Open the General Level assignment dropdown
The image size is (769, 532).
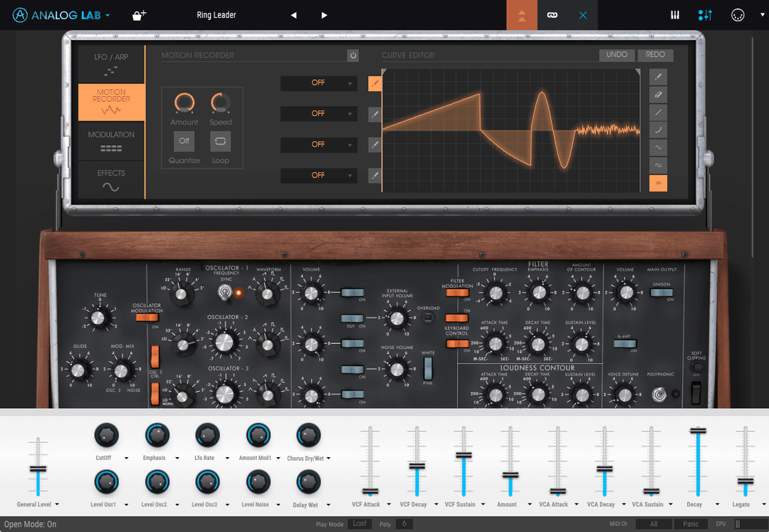tap(57, 504)
